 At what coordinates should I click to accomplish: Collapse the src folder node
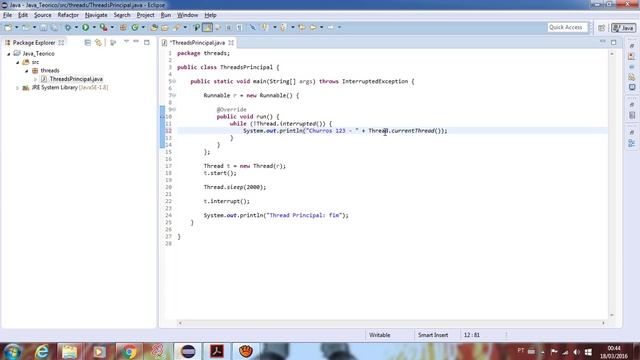pyautogui.click(x=18, y=62)
